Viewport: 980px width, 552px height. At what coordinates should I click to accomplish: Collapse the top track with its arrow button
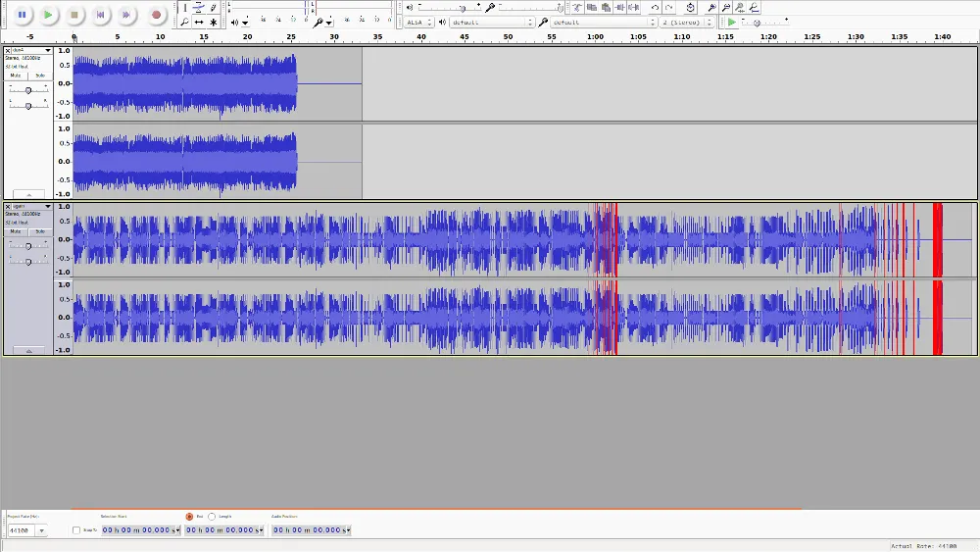pos(28,194)
